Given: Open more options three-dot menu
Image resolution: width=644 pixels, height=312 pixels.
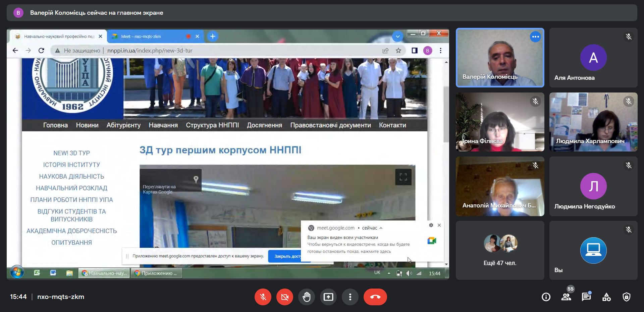Looking at the screenshot, I should (x=350, y=297).
